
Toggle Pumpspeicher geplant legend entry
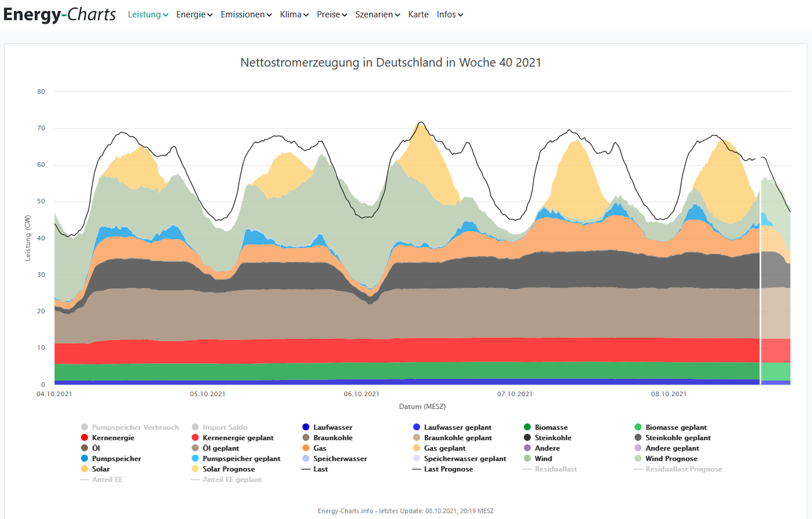tap(236, 459)
